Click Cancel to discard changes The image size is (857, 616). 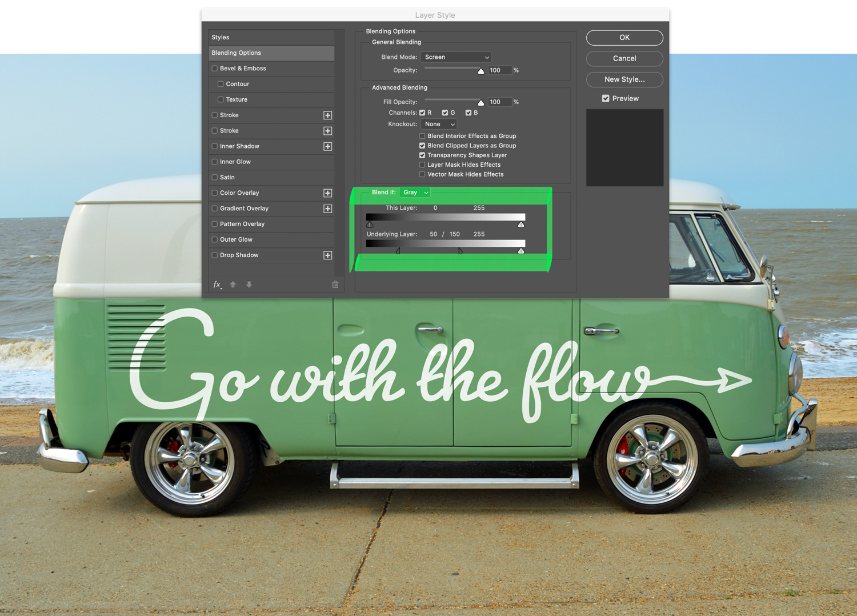coord(624,58)
